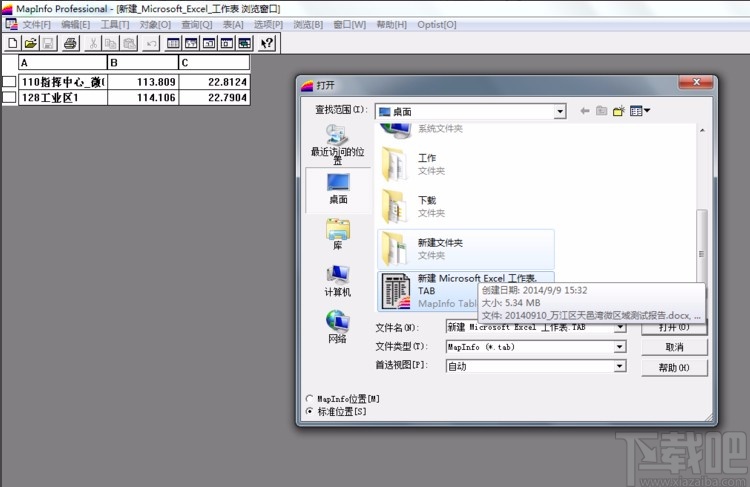Open the 表[A] menu

click(233, 24)
